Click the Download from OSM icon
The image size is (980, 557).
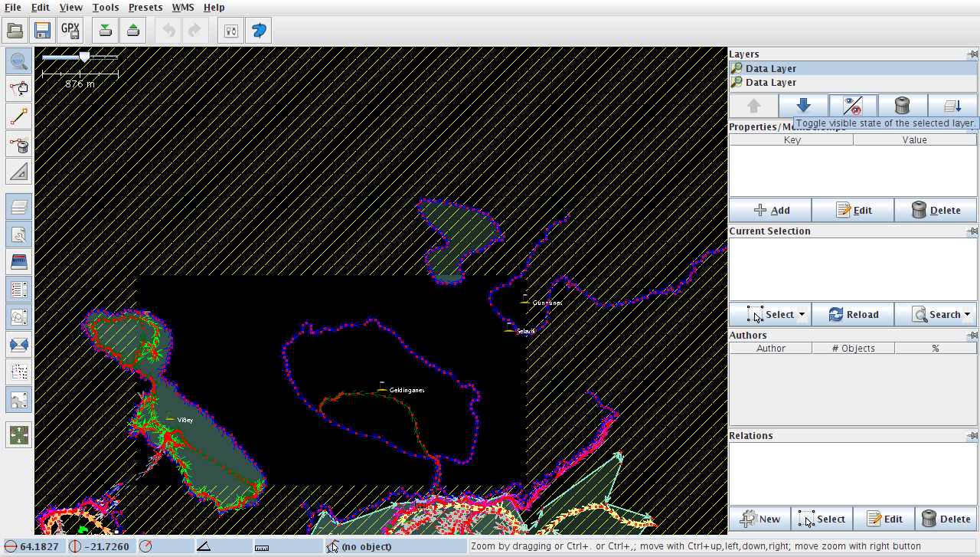coord(106,31)
